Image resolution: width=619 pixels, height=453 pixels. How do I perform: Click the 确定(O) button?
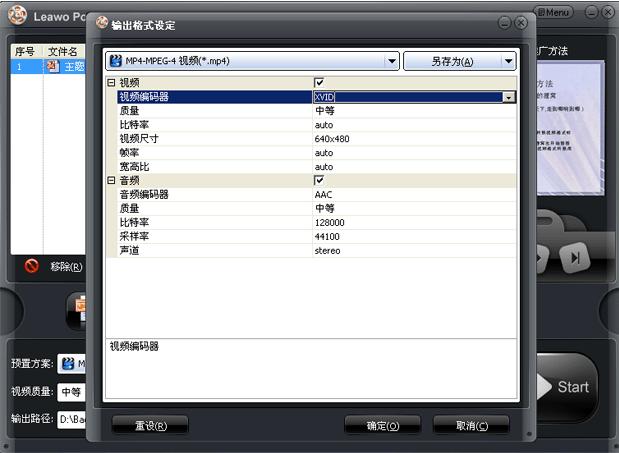coord(383,426)
